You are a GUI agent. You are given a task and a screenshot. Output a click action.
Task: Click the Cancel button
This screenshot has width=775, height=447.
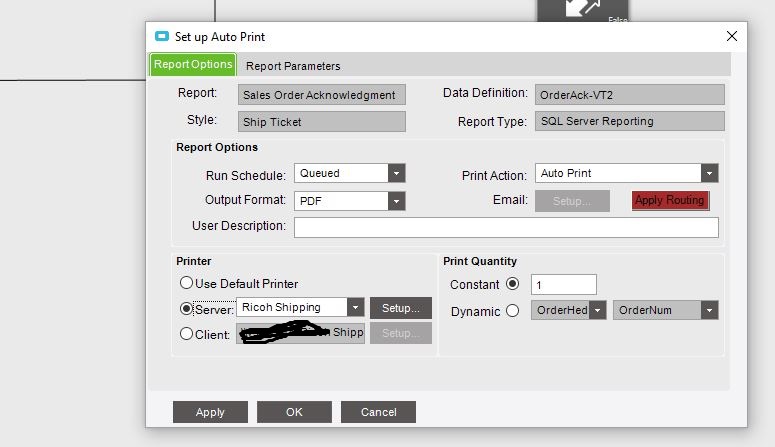point(378,412)
